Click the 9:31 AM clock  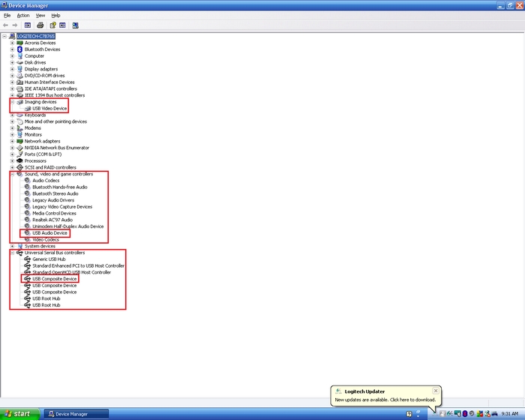[x=509, y=414]
